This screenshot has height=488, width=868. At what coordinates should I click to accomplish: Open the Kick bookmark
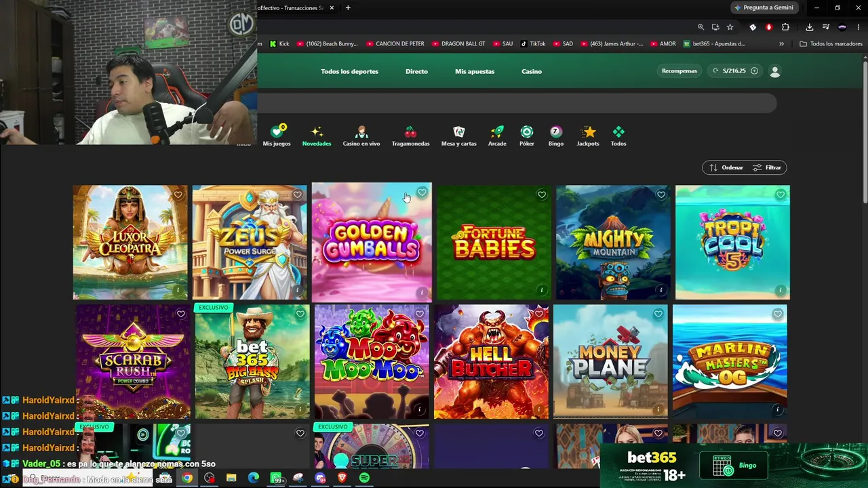(x=279, y=44)
